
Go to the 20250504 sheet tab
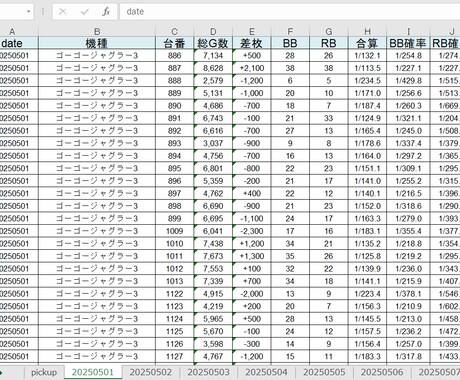point(266,372)
